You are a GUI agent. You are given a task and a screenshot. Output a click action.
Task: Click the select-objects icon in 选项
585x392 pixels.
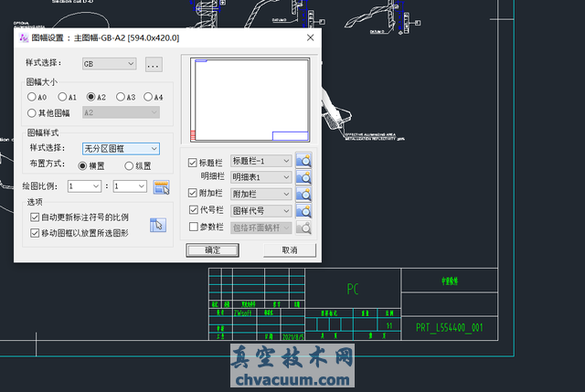coord(158,225)
